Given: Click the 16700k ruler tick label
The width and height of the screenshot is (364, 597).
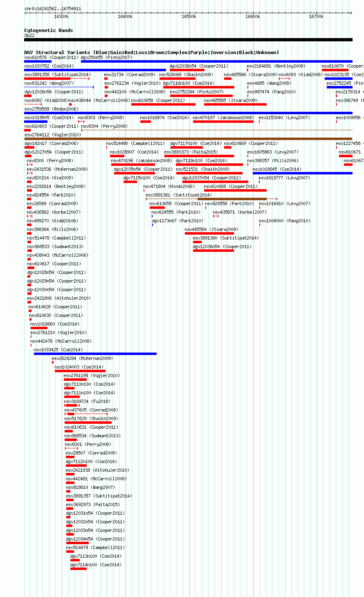Looking at the screenshot, I should click(316, 16).
